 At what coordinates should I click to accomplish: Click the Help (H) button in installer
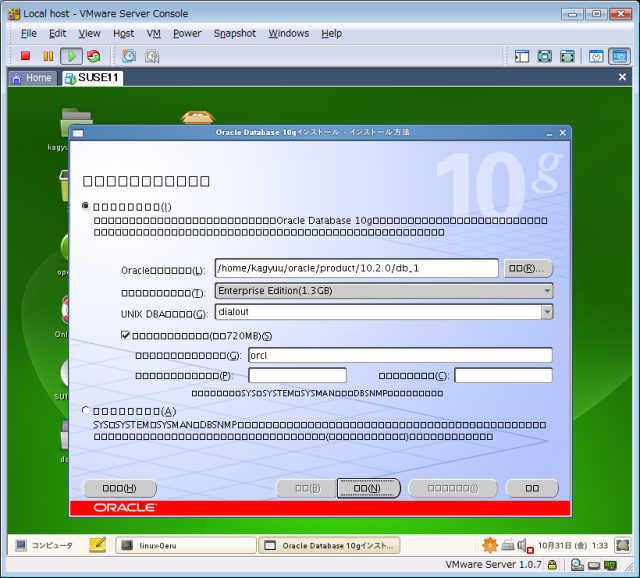119,488
